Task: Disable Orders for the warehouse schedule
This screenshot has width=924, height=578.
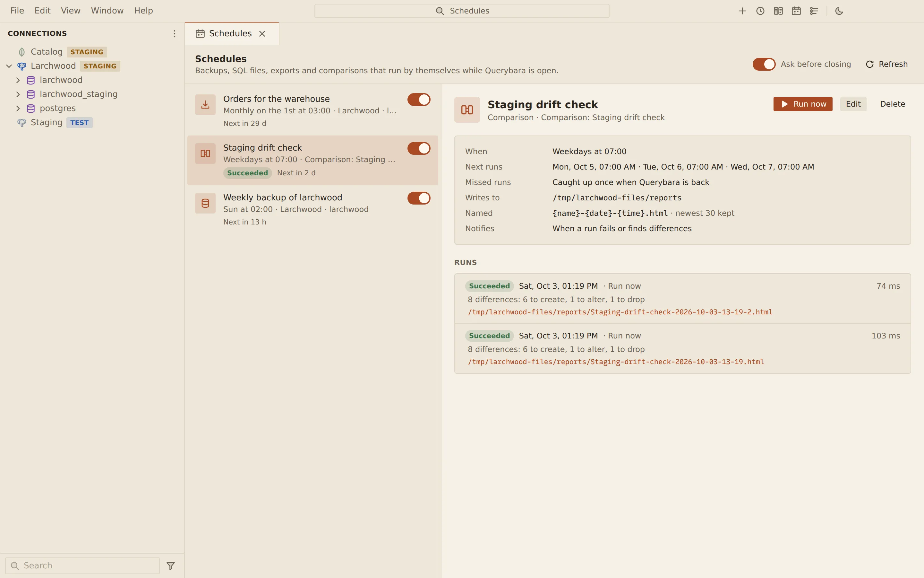Action: pos(419,100)
